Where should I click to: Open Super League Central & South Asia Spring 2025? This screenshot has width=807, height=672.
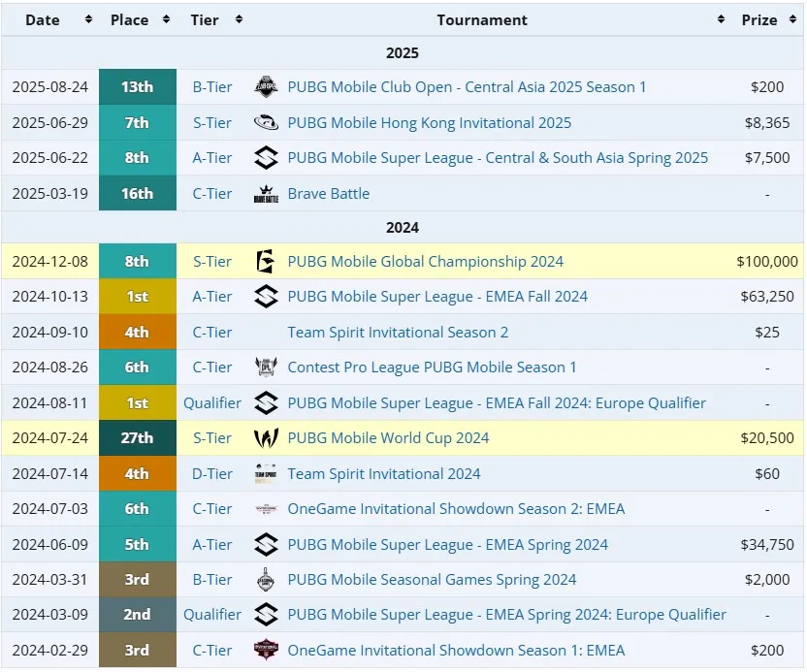pos(498,158)
